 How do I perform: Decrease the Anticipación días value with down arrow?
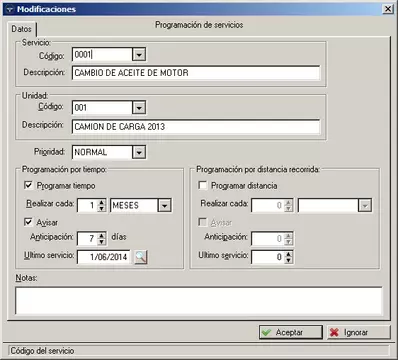point(102,241)
